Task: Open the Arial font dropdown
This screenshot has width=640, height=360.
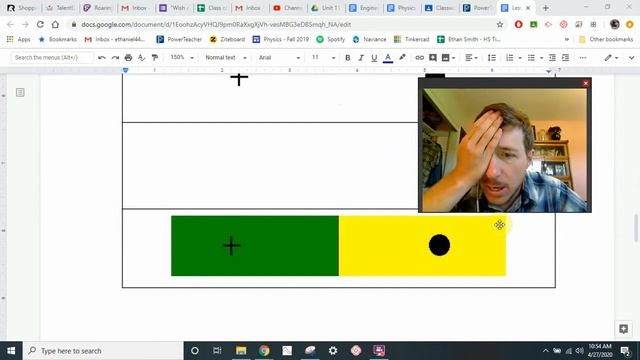Action: pyautogui.click(x=279, y=58)
